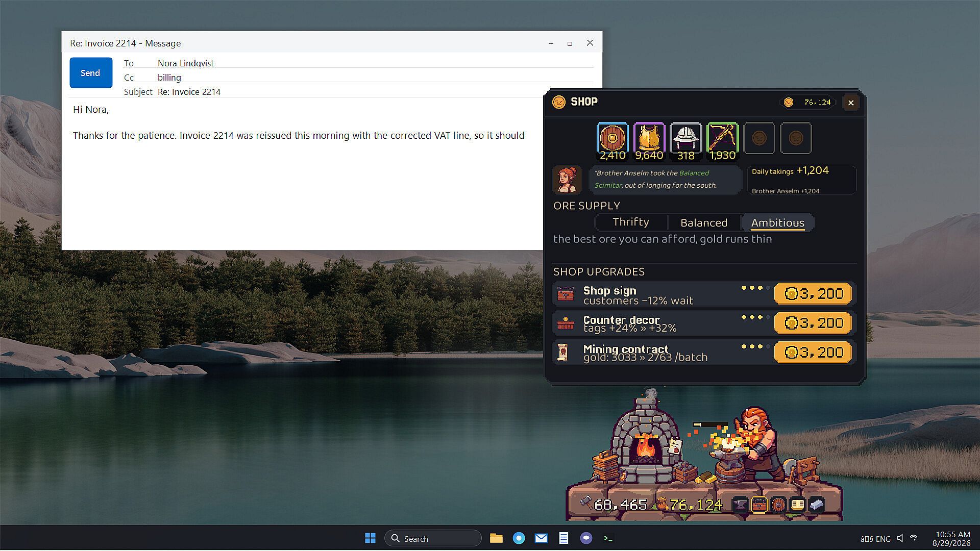Send the Invoice 2214 reply email
This screenshot has width=980, height=551.
pos(90,73)
